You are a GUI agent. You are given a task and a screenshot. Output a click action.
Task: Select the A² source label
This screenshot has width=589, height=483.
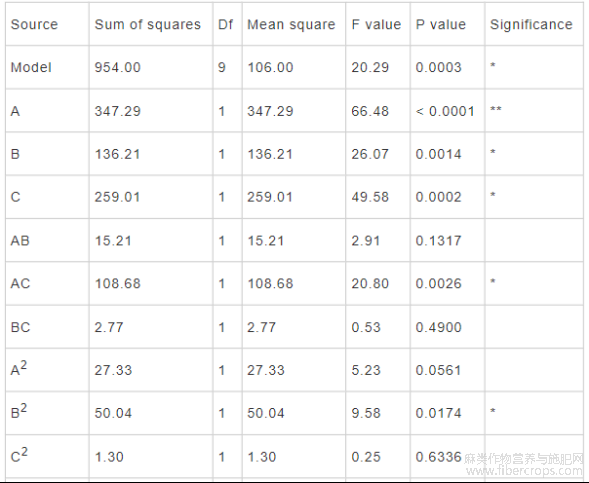coord(19,368)
